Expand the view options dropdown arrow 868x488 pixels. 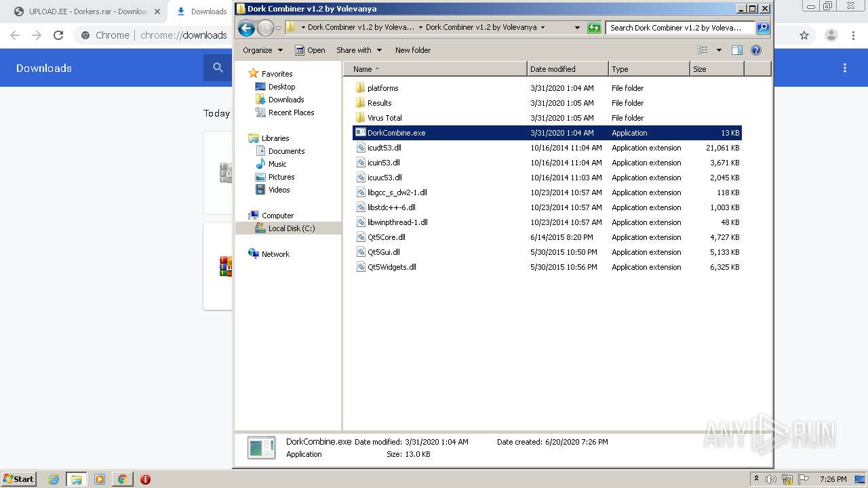(x=719, y=50)
